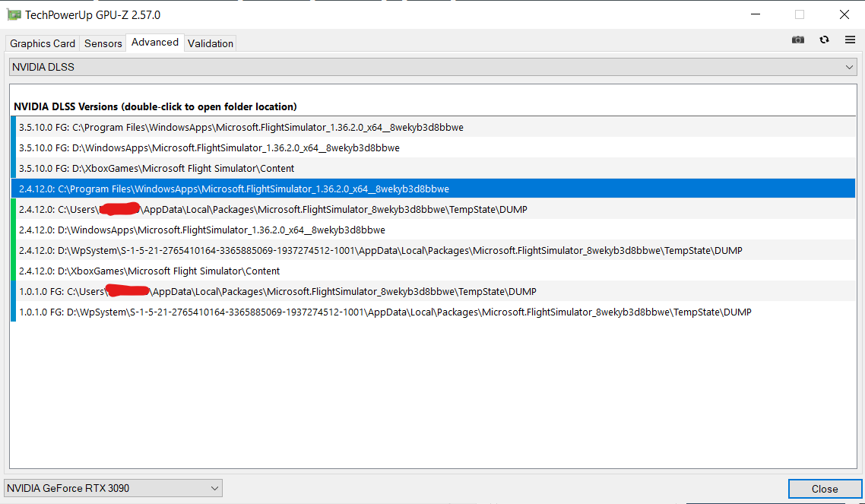Select the 2.4.12.0 D:\WindowsApps row
Viewport: 865px width, 504px height.
pos(433,230)
